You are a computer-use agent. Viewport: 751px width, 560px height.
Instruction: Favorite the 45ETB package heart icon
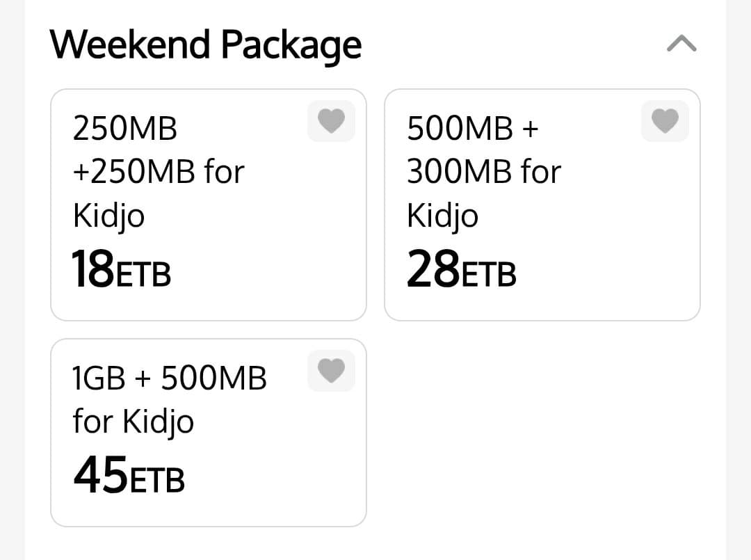[x=332, y=371]
